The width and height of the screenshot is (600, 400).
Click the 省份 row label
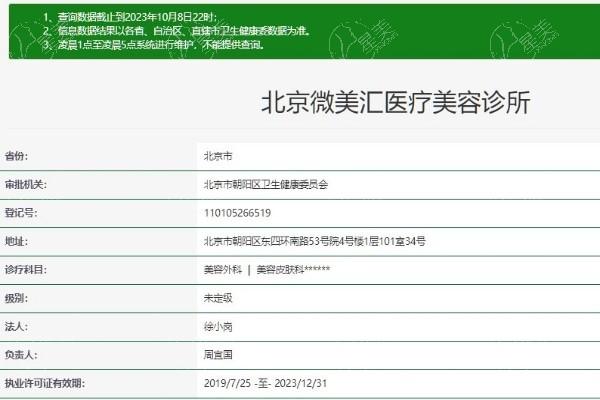(x=17, y=157)
